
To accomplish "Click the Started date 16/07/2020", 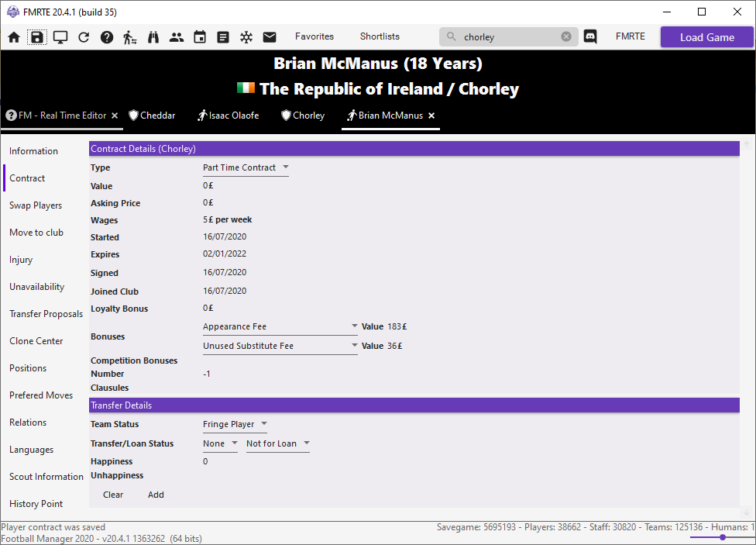I will 225,236.
